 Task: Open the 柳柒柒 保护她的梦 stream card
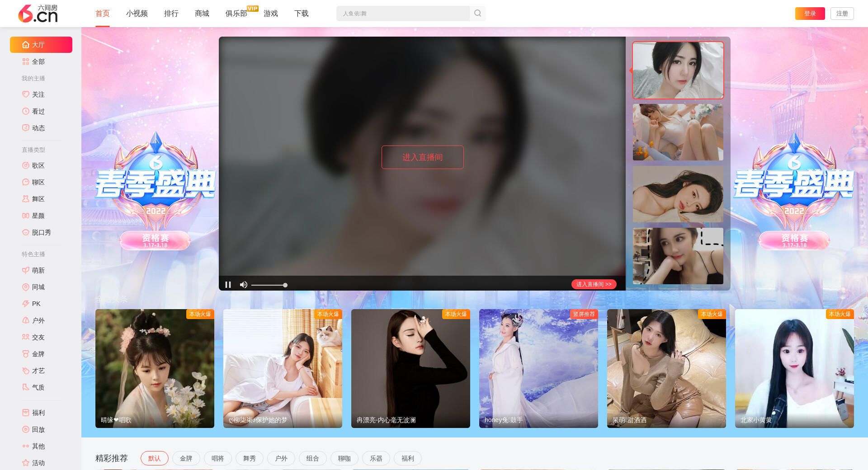(283, 368)
